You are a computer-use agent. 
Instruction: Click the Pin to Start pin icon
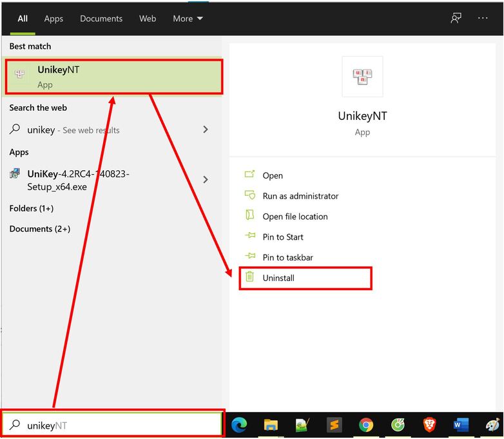click(250, 235)
